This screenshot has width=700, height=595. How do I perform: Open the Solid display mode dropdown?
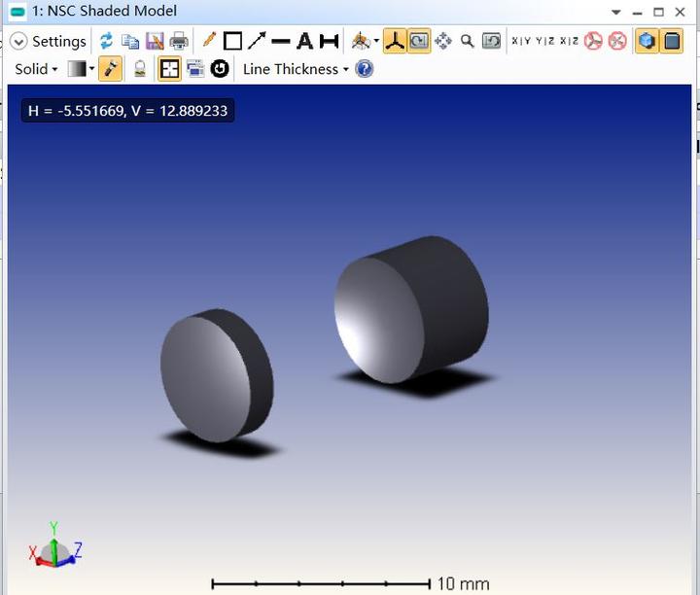click(36, 69)
